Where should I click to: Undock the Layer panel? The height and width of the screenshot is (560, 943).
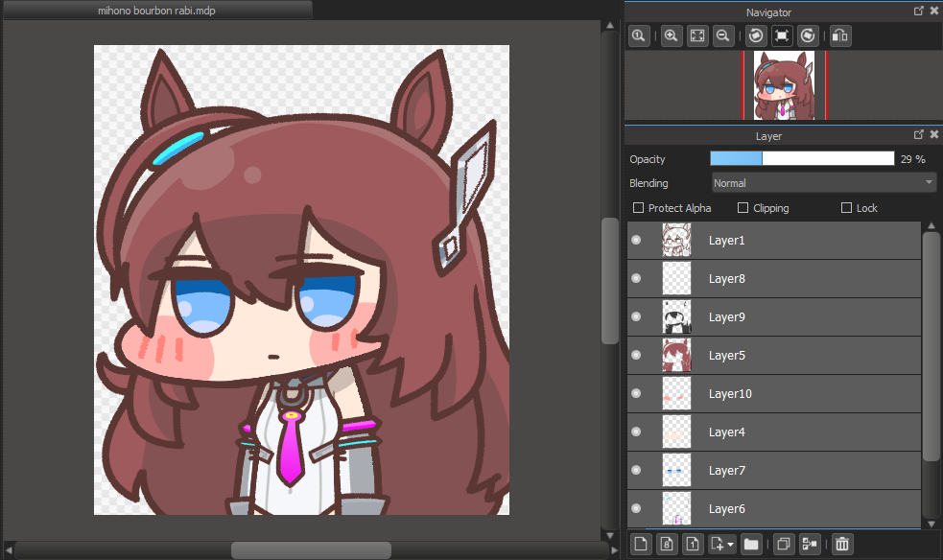coord(918,134)
